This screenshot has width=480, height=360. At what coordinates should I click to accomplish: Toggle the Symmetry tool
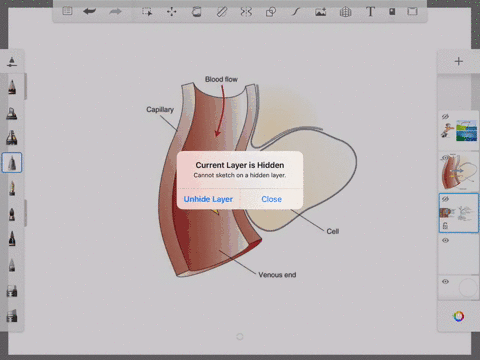pos(246,12)
